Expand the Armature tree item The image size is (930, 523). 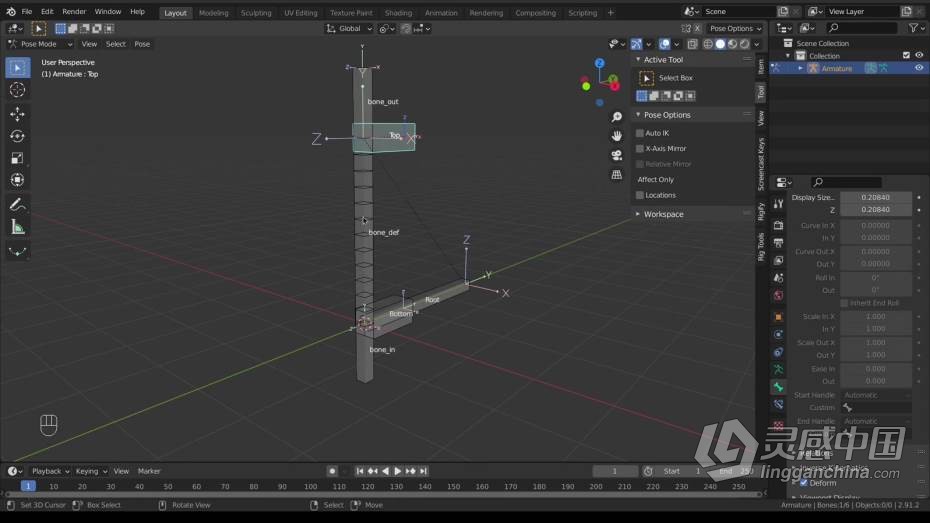point(800,69)
